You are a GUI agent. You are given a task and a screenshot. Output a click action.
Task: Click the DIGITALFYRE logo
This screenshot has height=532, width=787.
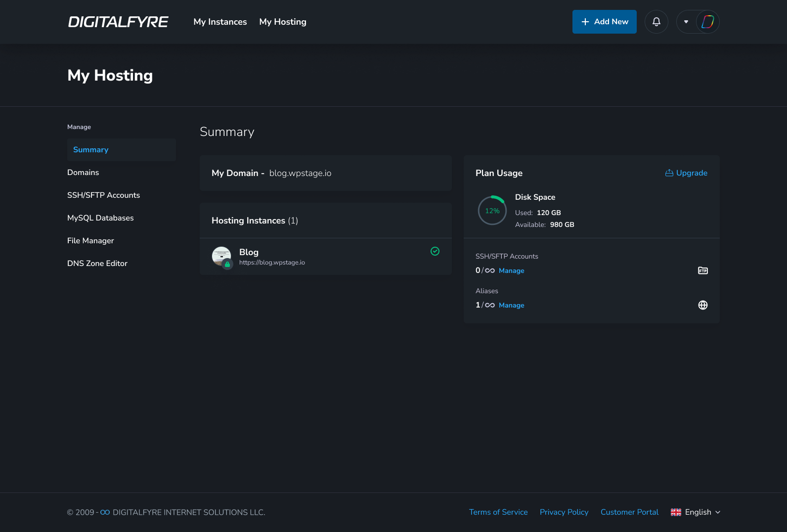(118, 22)
